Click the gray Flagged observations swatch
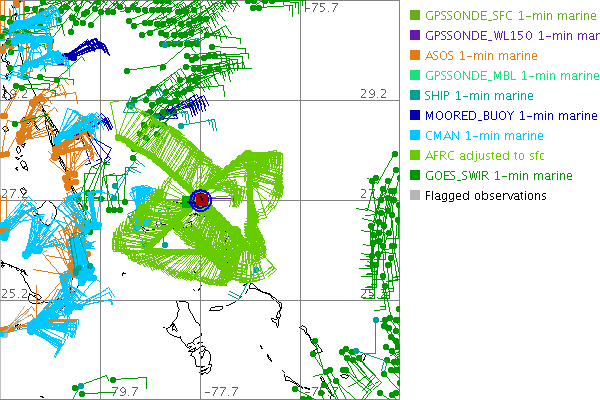 click(415, 196)
